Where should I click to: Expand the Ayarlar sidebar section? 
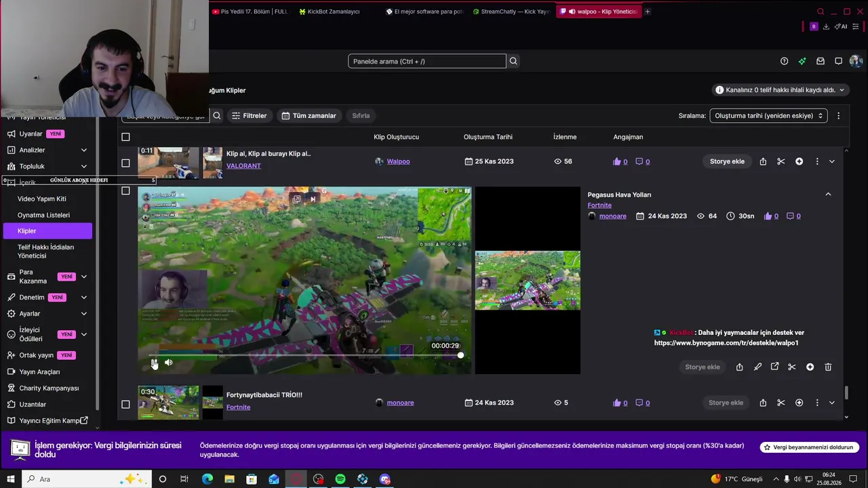tap(84, 314)
